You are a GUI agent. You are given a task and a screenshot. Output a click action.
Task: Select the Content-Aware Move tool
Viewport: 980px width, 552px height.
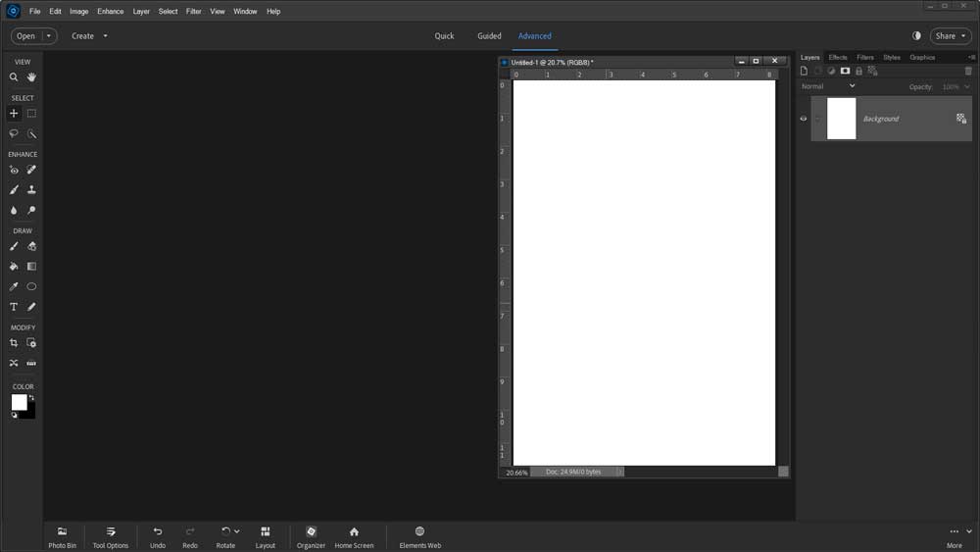pyautogui.click(x=14, y=363)
